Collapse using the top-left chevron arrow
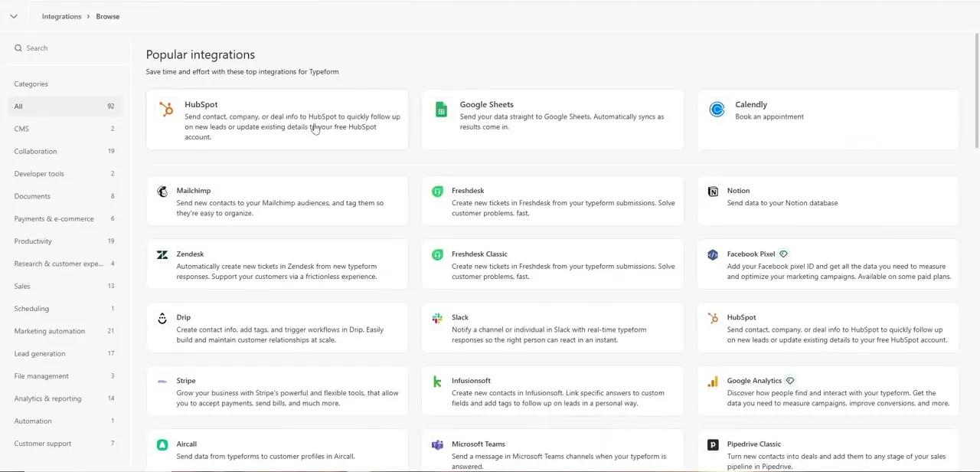The image size is (980, 472). [14, 16]
